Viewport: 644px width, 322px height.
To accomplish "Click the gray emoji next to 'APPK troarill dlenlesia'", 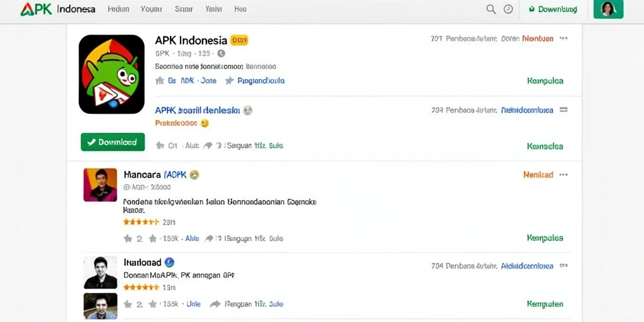I will (x=248, y=110).
